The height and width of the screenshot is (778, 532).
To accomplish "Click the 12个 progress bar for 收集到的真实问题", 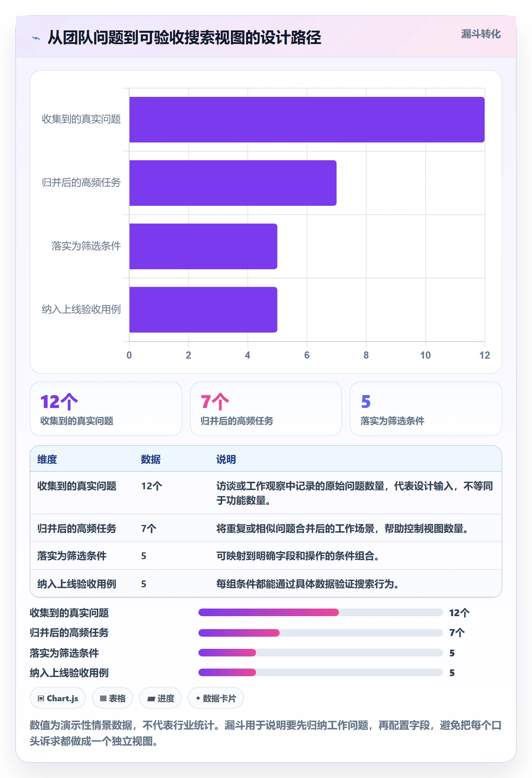I will point(321,612).
